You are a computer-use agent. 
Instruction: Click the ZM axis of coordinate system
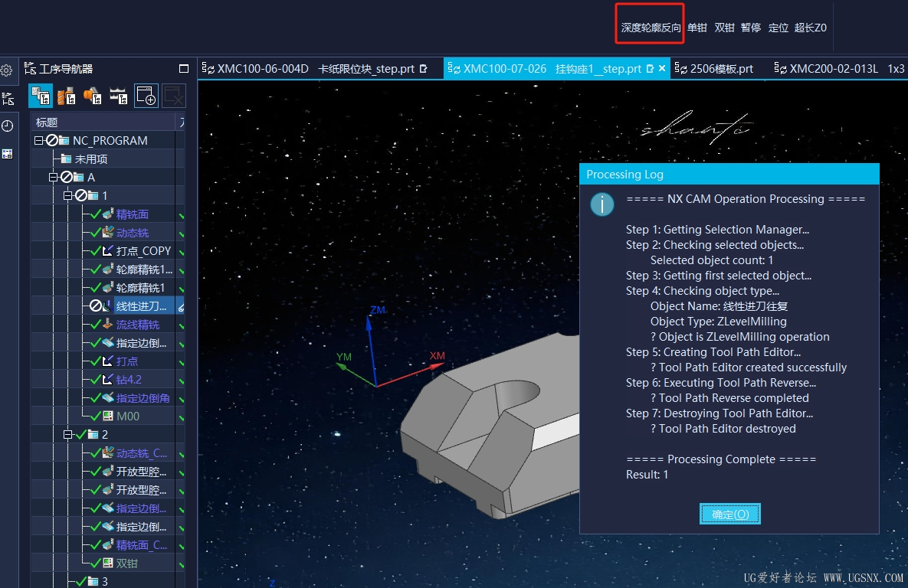(372, 348)
